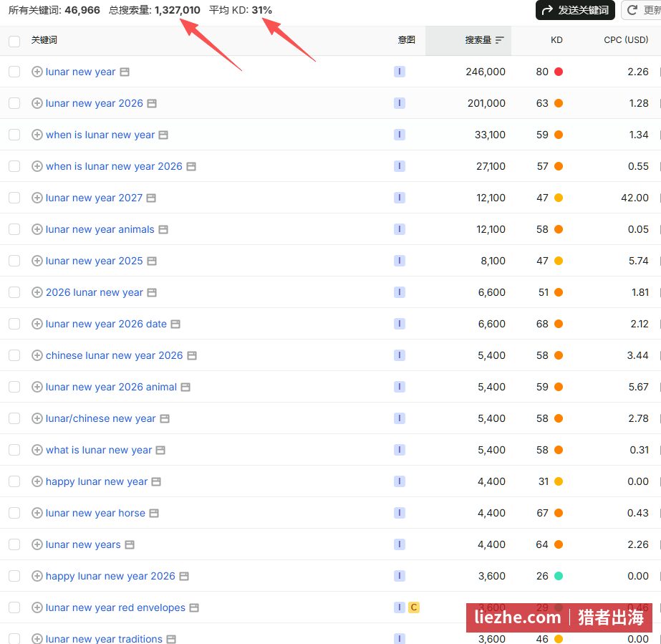Click the green KD dot for 'happy lunar new year 2026'
The width and height of the screenshot is (661, 644).
click(559, 576)
